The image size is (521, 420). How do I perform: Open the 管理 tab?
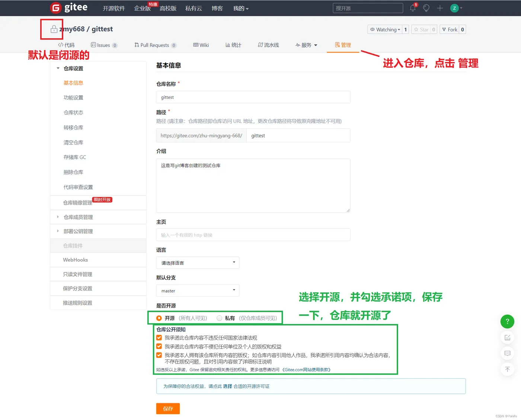tap(343, 45)
